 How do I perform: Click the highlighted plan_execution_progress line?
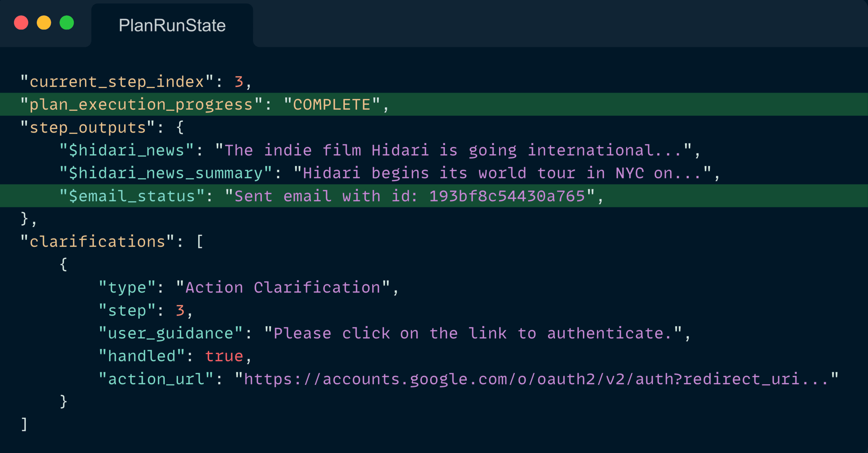pos(434,104)
